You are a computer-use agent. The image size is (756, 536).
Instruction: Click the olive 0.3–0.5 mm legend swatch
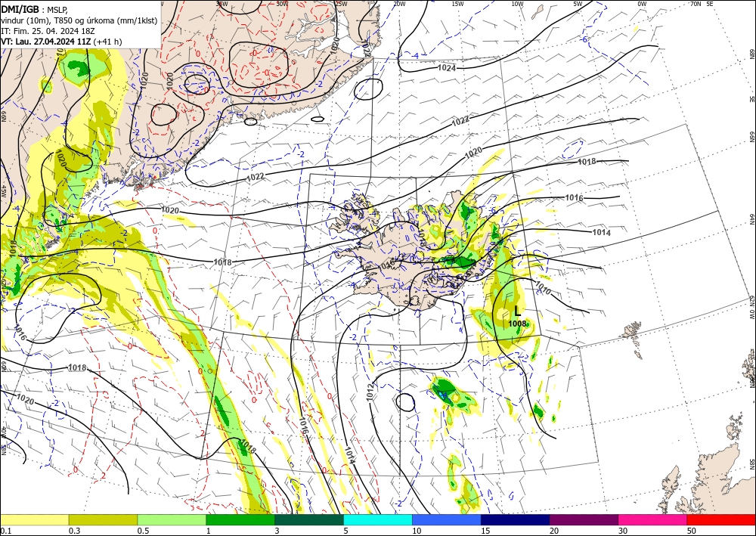(x=103, y=519)
